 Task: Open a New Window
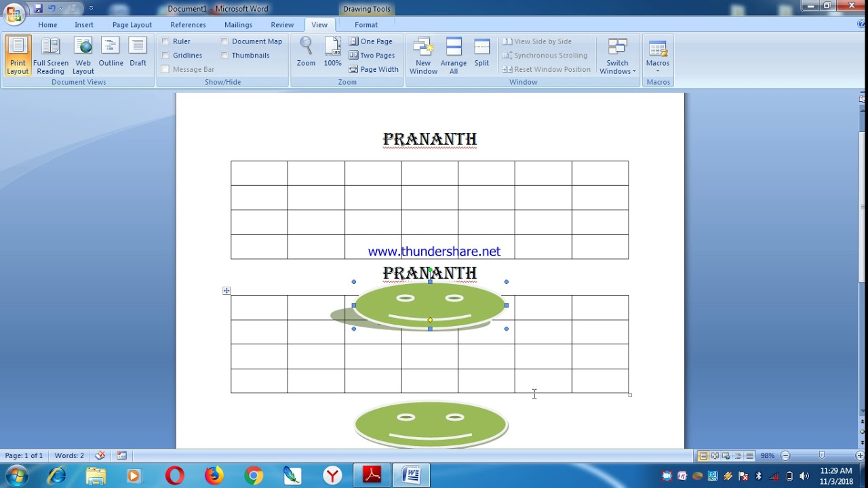coord(423,56)
